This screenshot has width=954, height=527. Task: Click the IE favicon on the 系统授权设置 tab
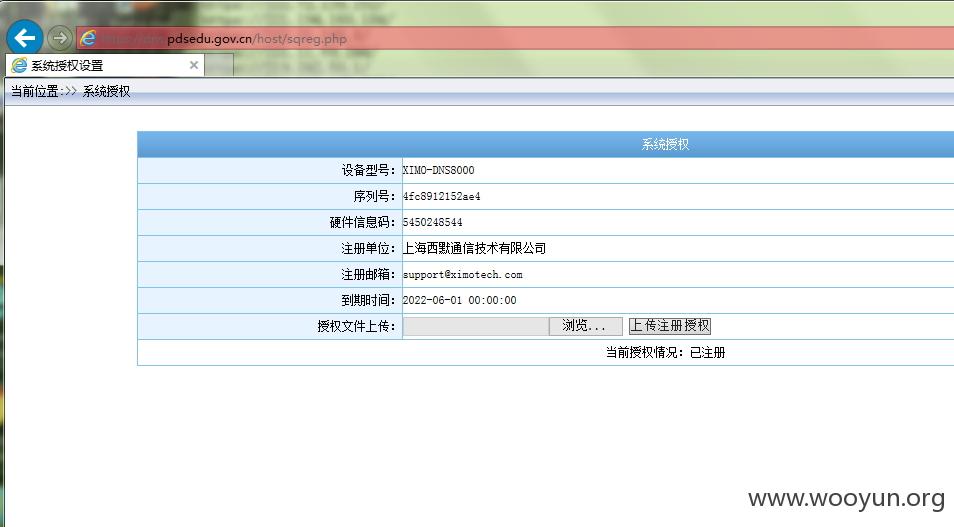pyautogui.click(x=19, y=65)
